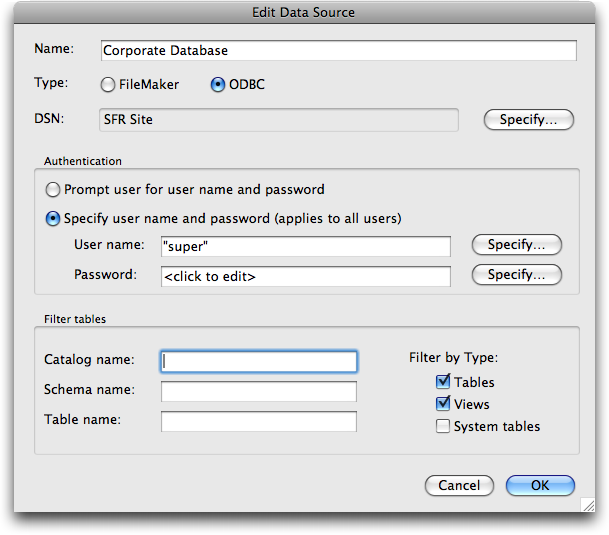Cancel the Edit Data Source dialog

(x=459, y=485)
